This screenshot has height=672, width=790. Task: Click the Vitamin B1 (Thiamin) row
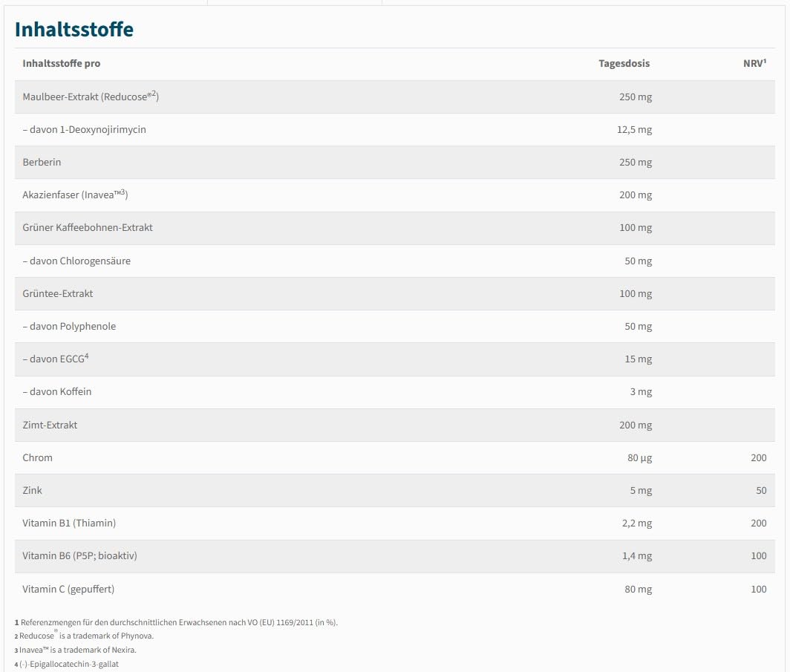pos(394,523)
